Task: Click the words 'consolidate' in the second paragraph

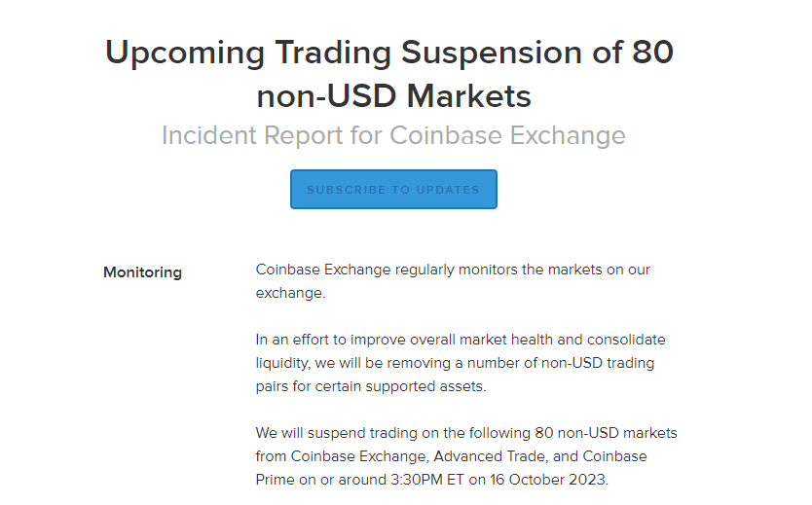Action: (626, 340)
